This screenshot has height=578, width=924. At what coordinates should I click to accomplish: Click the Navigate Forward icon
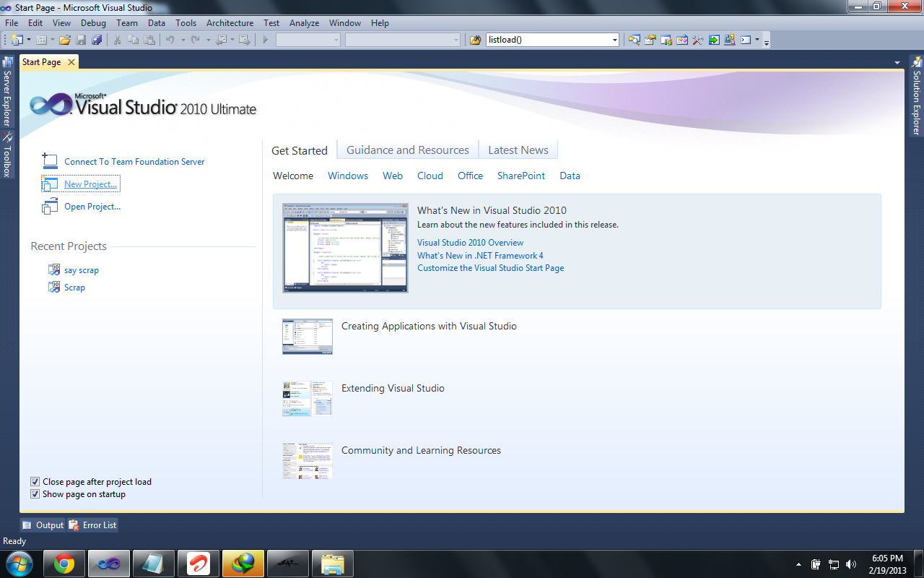pos(245,40)
